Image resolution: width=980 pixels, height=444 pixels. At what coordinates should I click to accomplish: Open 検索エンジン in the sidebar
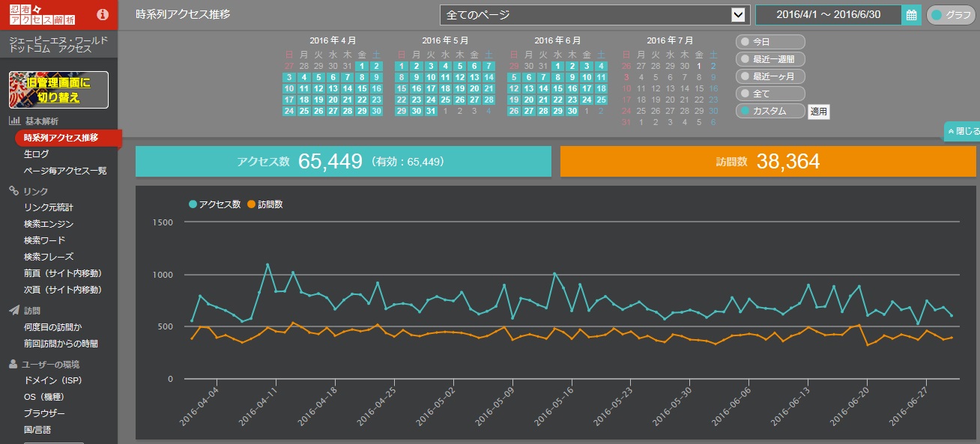49,224
